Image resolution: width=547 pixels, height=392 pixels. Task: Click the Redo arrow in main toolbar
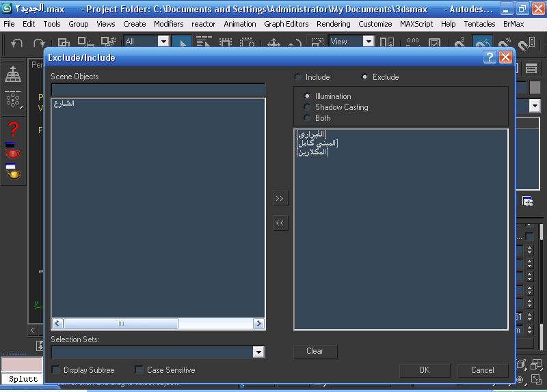39,43
